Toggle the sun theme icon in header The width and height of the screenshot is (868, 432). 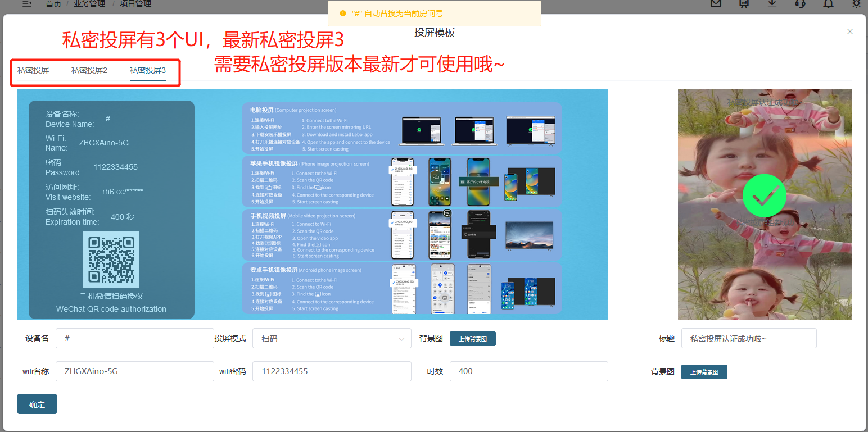tap(856, 4)
